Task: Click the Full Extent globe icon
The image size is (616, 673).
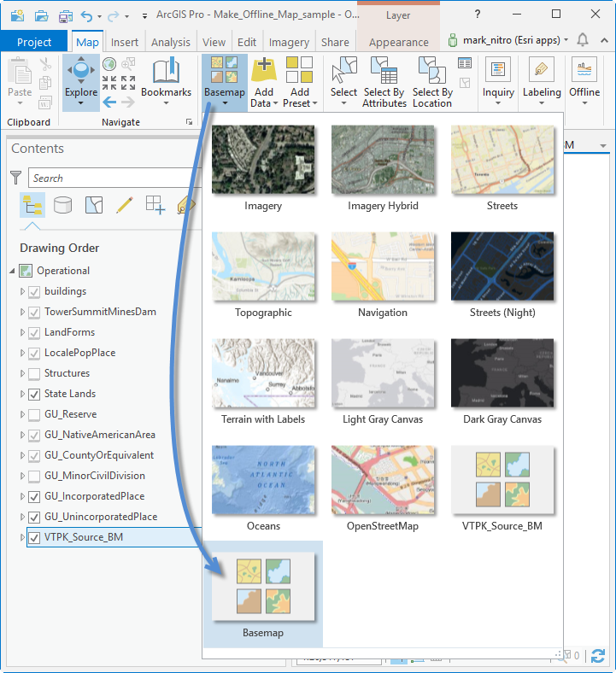Action: click(109, 64)
